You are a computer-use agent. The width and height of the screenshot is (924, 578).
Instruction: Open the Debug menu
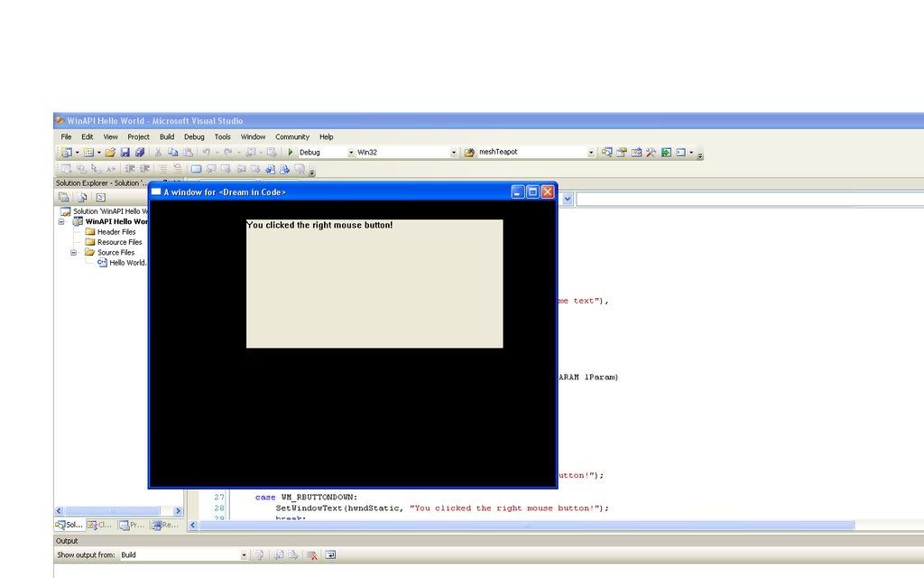[194, 137]
